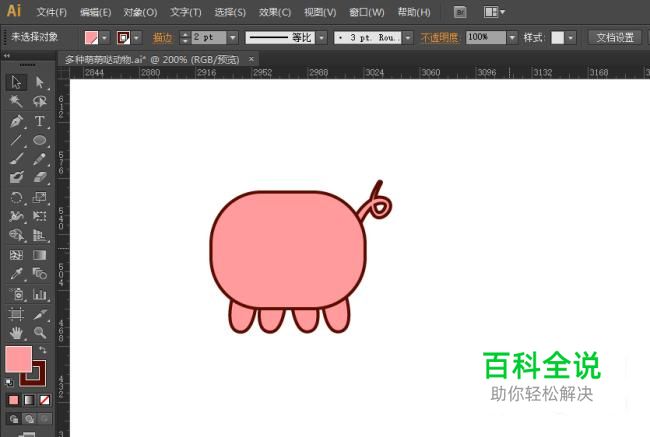Open Adobe Bridge via Br icon
The width and height of the screenshot is (650, 437).
(x=460, y=12)
